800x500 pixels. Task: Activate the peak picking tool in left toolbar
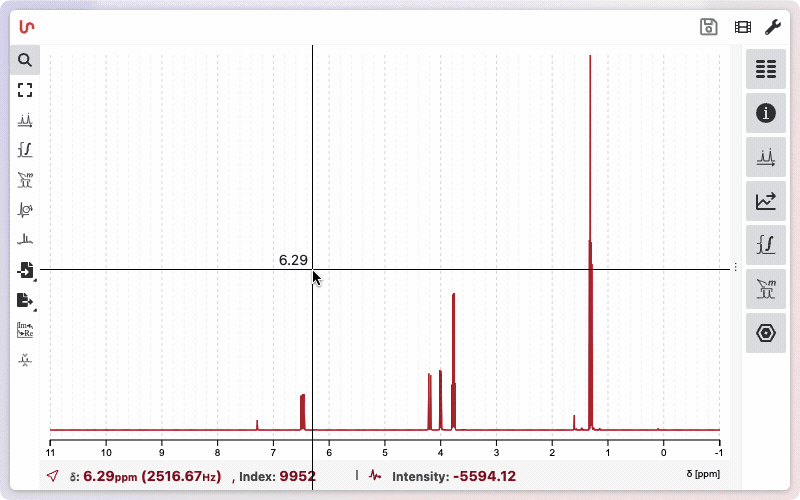click(x=25, y=120)
